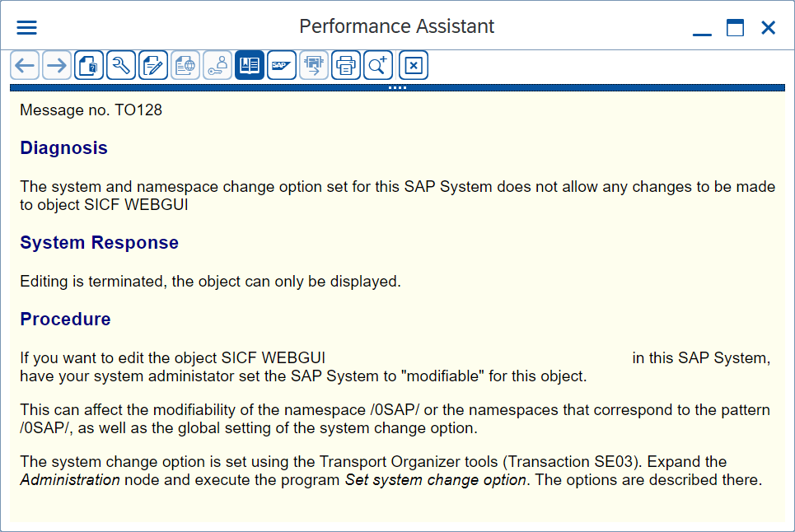Click the Performance Assistant title

pyautogui.click(x=396, y=26)
